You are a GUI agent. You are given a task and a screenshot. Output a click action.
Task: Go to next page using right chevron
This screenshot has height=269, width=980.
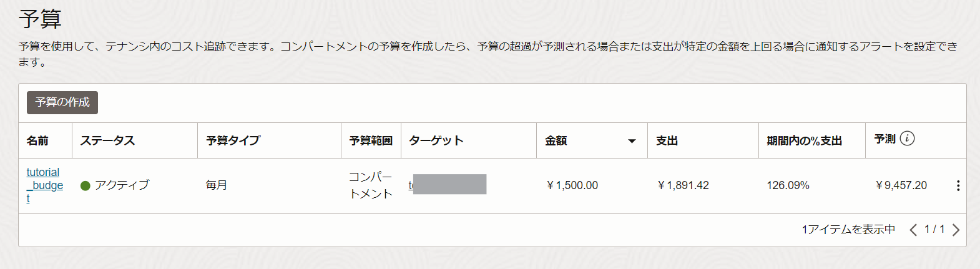pyautogui.click(x=956, y=230)
